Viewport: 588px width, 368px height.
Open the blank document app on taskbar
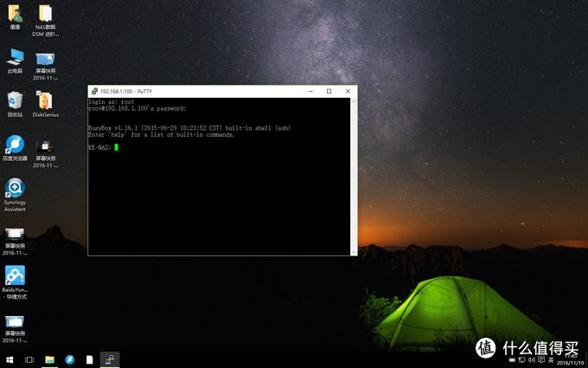90,359
